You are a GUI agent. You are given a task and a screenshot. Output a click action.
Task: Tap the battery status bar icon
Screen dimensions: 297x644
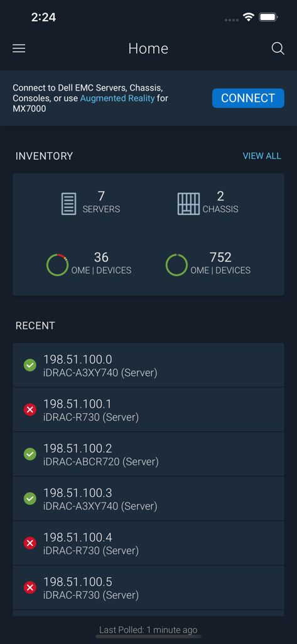[269, 17]
